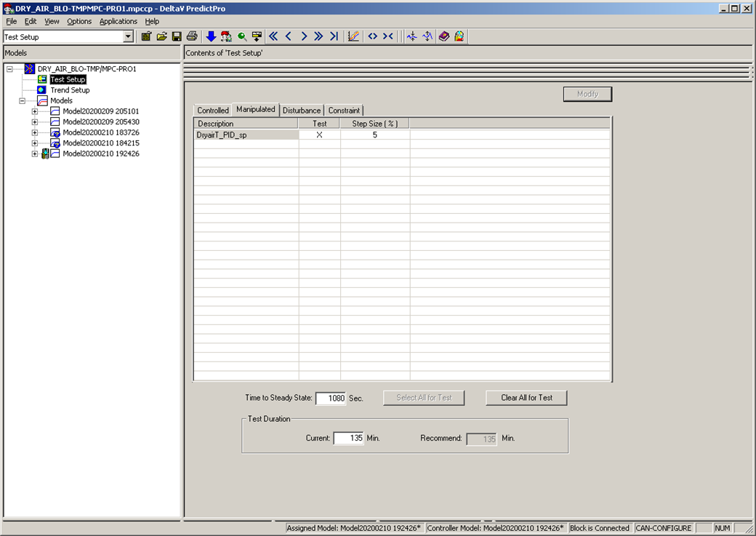Viewport: 756px width, 536px height.
Task: Click the Model20200210 192426 assigned controller icon
Action: coord(45,153)
